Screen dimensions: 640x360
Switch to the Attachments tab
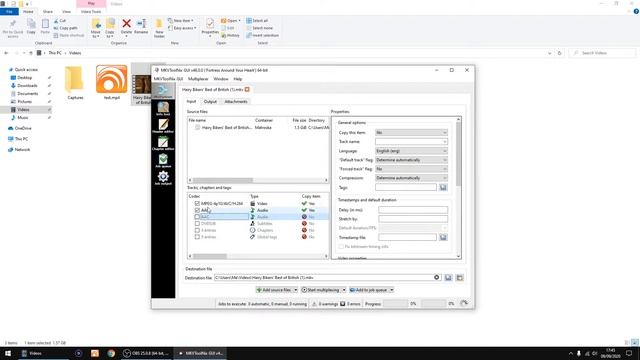pyautogui.click(x=236, y=101)
